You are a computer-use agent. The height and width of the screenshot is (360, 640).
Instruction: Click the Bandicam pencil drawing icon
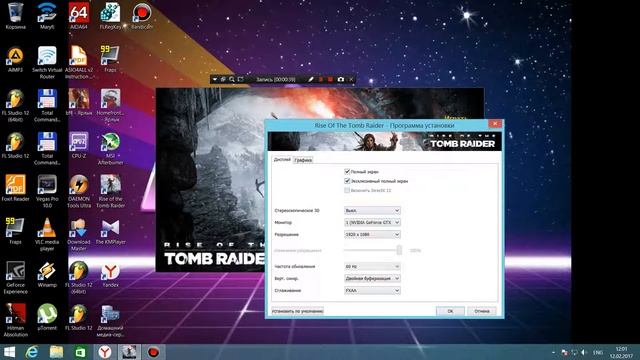click(x=311, y=79)
